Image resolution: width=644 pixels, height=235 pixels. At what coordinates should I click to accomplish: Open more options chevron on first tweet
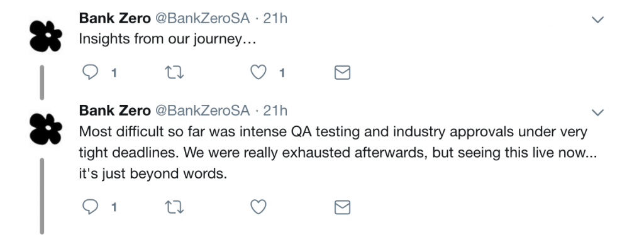[597, 19]
